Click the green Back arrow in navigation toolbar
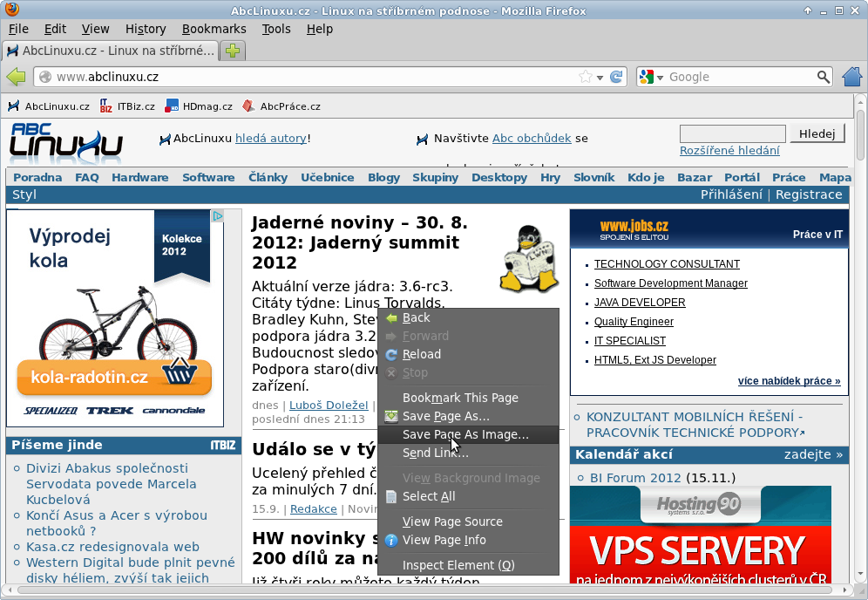This screenshot has height=600, width=868. [x=16, y=77]
